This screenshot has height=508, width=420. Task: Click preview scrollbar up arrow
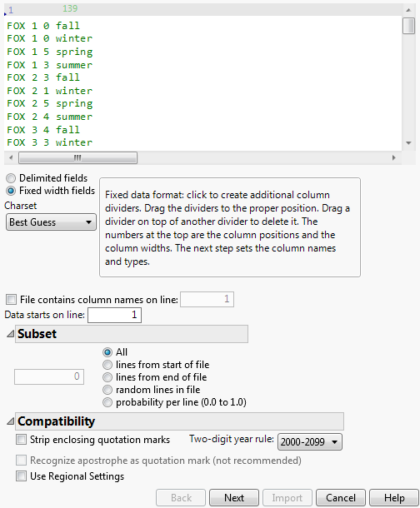pos(408,10)
